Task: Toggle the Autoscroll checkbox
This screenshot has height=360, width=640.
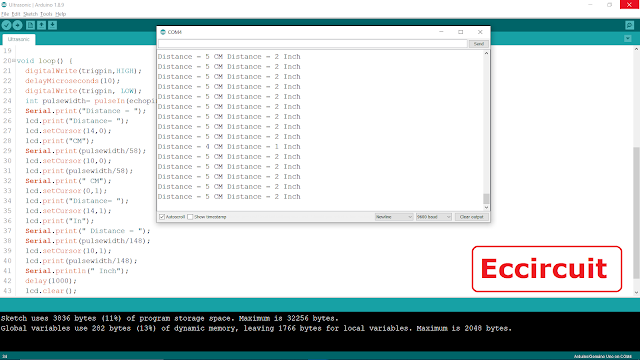Action: coord(162,217)
